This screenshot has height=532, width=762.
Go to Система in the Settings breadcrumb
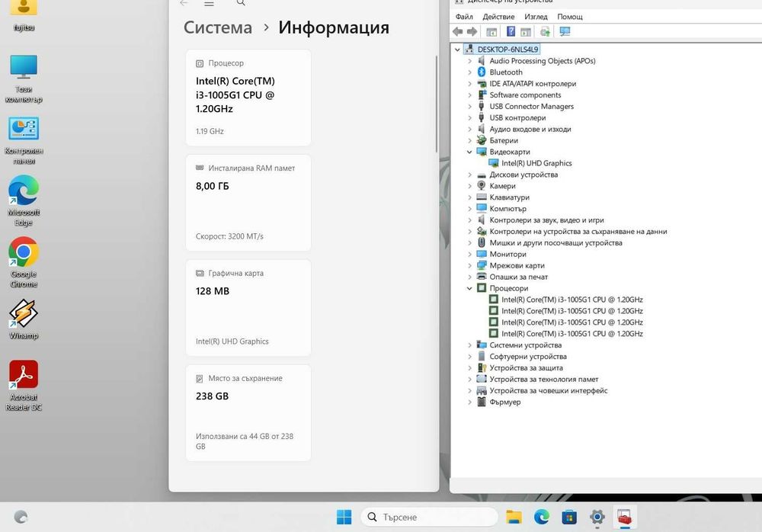coord(218,27)
